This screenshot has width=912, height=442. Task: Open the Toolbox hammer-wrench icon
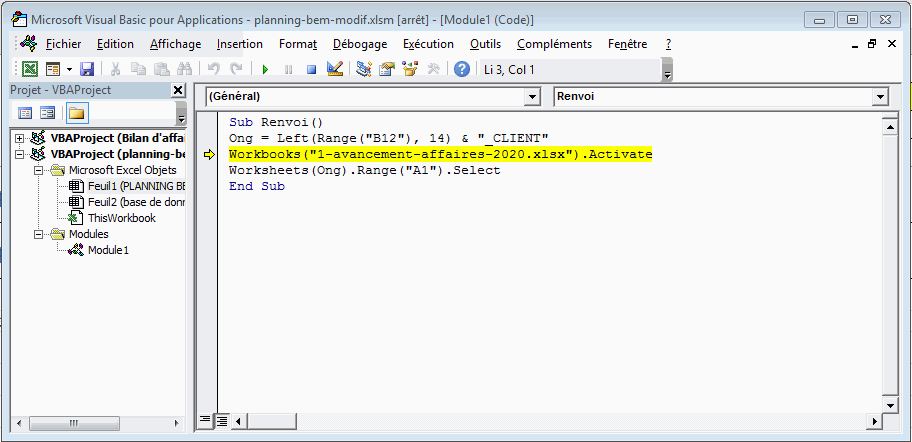coord(433,69)
